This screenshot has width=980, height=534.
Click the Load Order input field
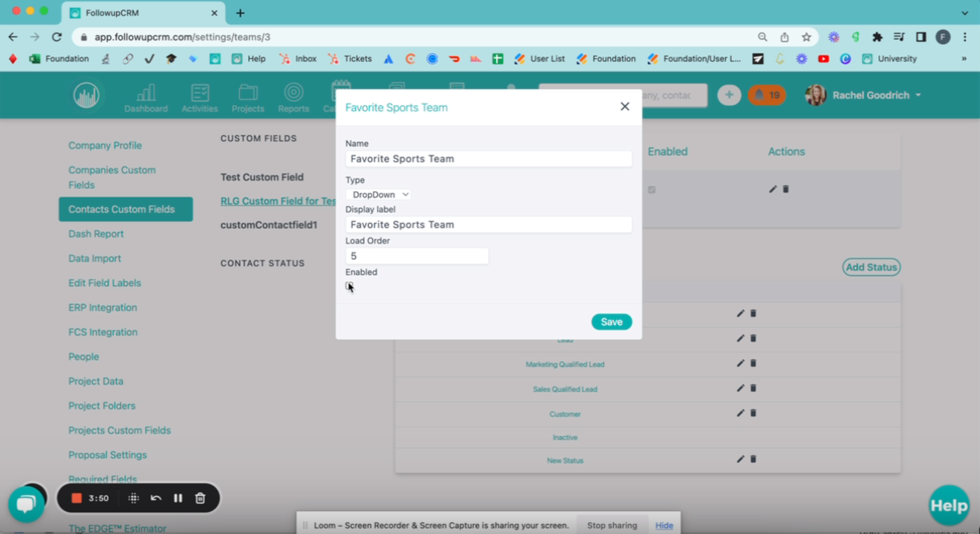tap(417, 256)
